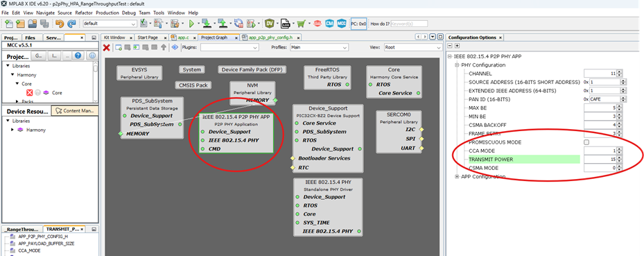The height and width of the screenshot is (256, 644).
Task: Open the Refactor menu
Action: (84, 12)
